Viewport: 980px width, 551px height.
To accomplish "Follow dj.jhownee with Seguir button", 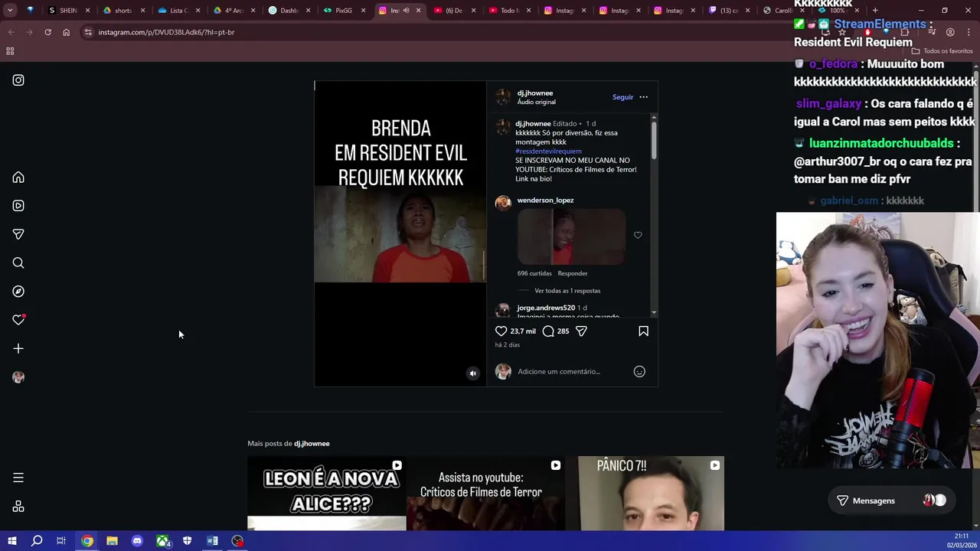I will pos(622,97).
